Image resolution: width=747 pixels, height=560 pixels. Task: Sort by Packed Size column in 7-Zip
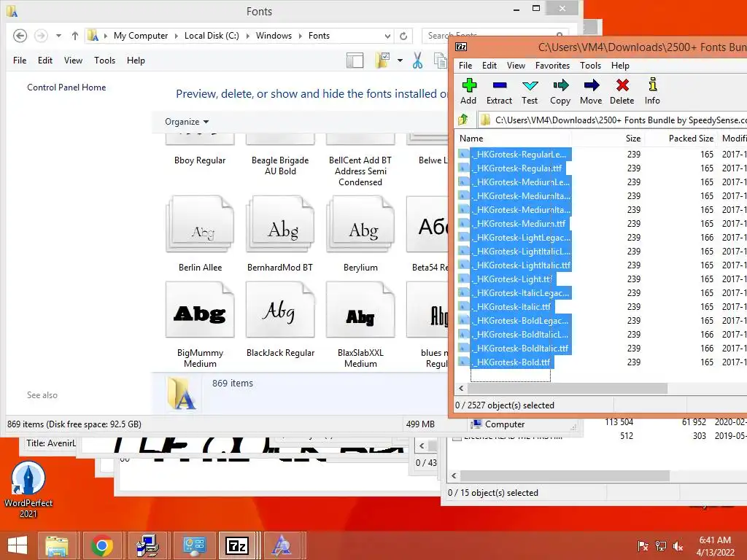pos(681,138)
